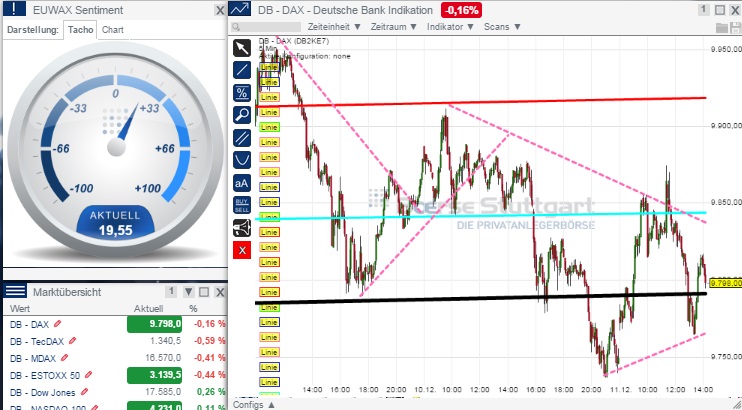Click the 1 button in Marktübersicht header
Viewport: 742px width, 410px height.
[171, 292]
